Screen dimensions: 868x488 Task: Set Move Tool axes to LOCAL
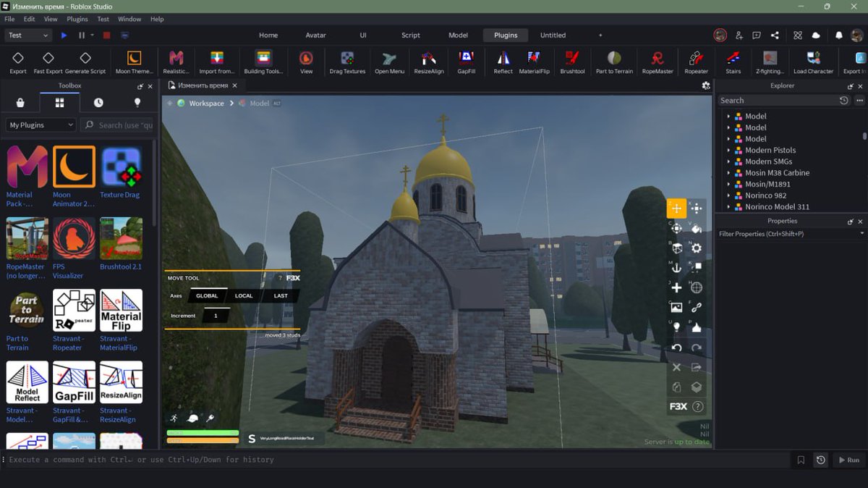click(x=244, y=295)
